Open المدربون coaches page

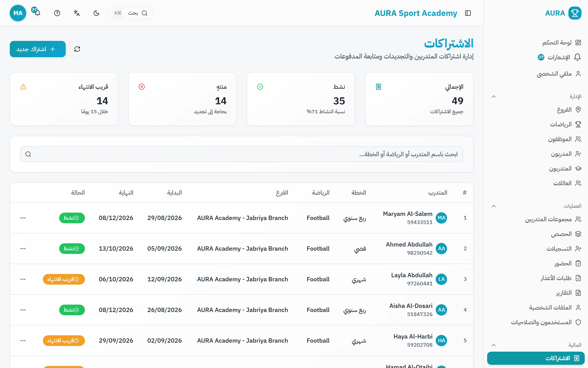pyautogui.click(x=566, y=154)
